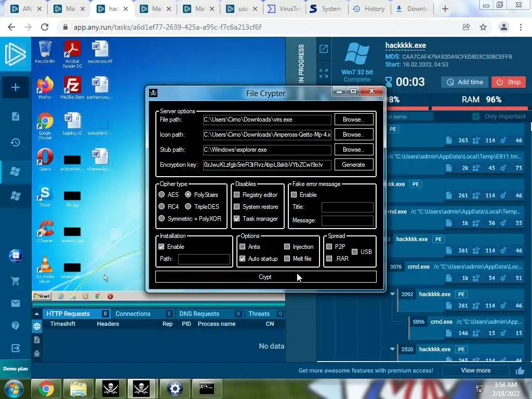
Task: Click the Crypt button
Action: 265,277
